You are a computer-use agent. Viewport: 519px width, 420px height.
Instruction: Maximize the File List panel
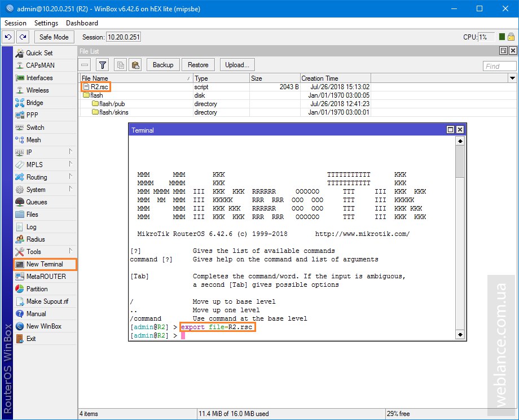click(x=503, y=51)
